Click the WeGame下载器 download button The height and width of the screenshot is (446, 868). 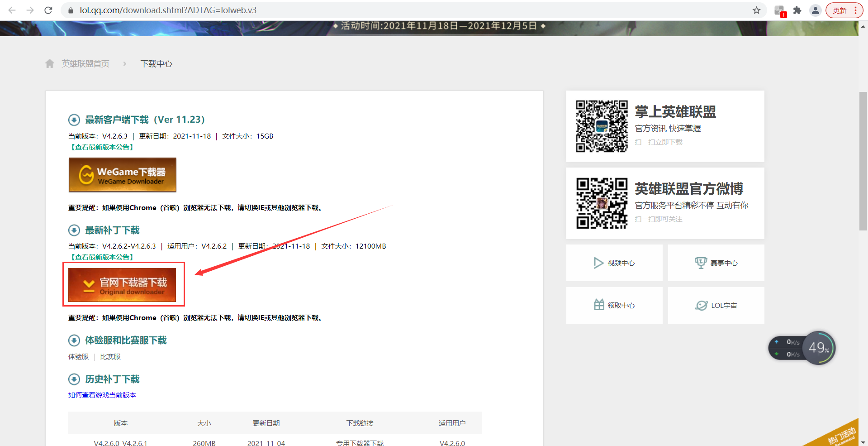pos(122,175)
